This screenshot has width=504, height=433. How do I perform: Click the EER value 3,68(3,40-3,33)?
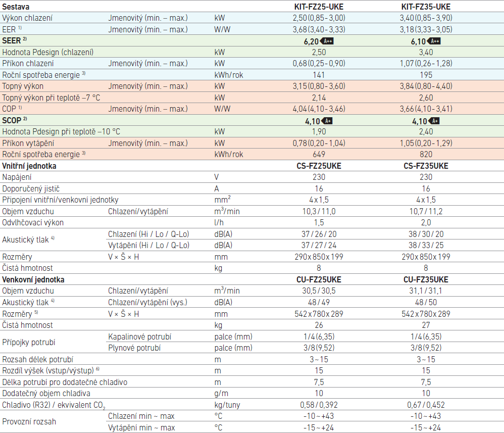tap(319, 30)
